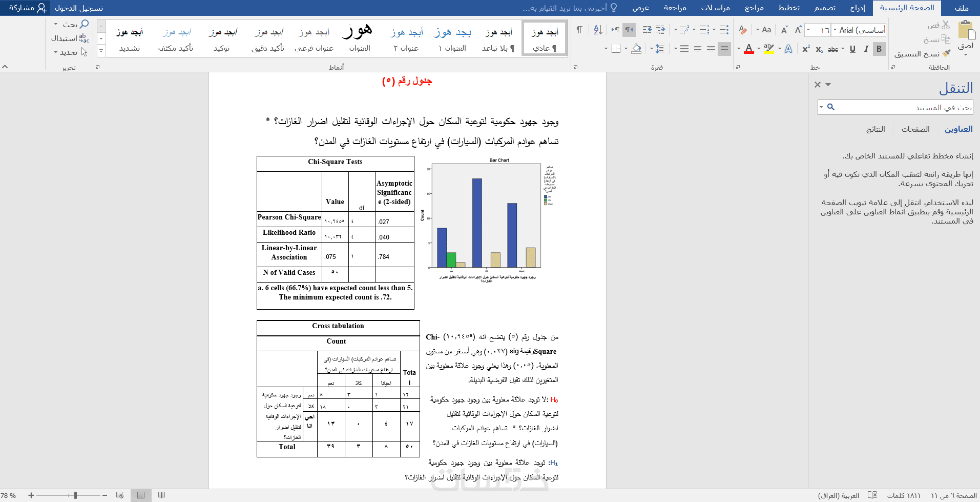The width and height of the screenshot is (980, 502).
Task: Toggle Superscript formatting
Action: 806,49
